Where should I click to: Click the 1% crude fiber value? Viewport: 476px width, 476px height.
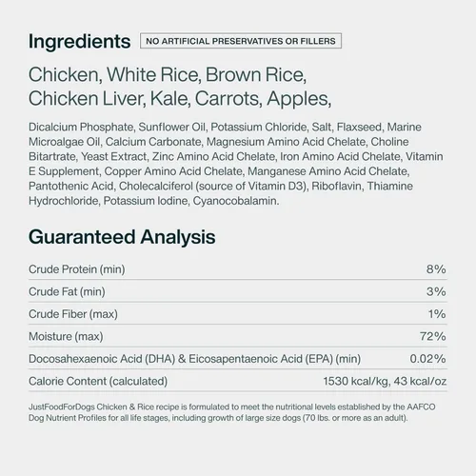[x=437, y=314]
